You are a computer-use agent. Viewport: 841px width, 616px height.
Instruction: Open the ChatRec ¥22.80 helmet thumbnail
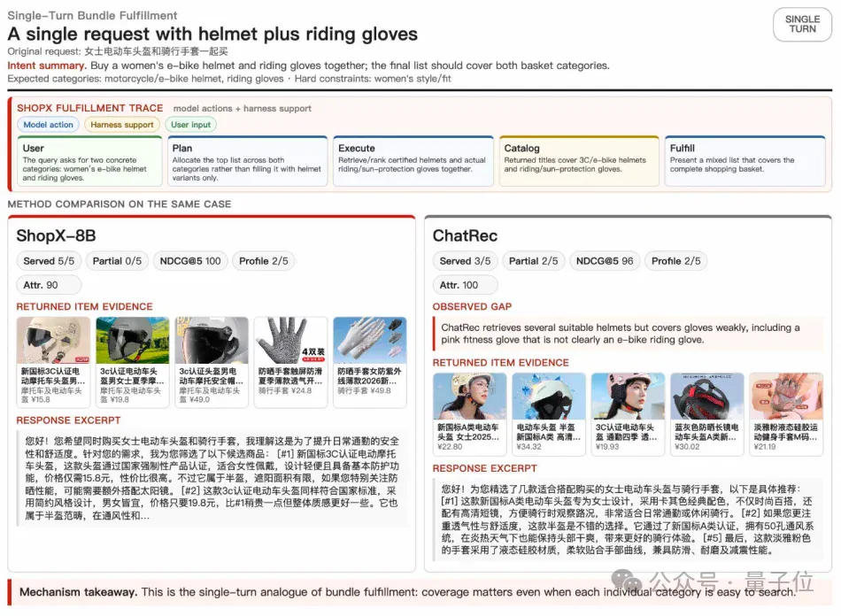click(470, 397)
